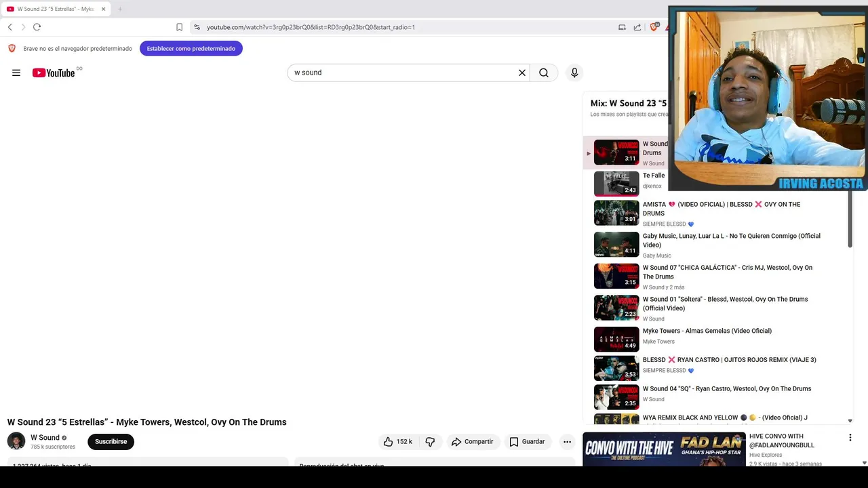The width and height of the screenshot is (868, 488).
Task: Click page scrollbar down arrow
Action: tap(864, 463)
